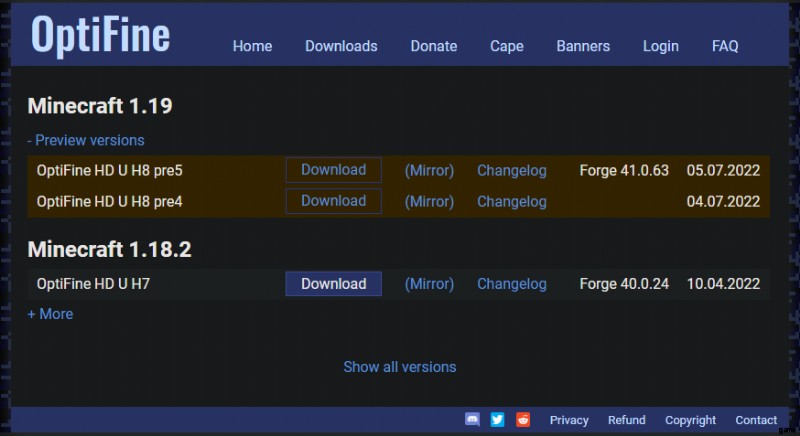Select the text OptiFine HD U H8 pre5
Screen dimensions: 800x436
[x=110, y=170]
